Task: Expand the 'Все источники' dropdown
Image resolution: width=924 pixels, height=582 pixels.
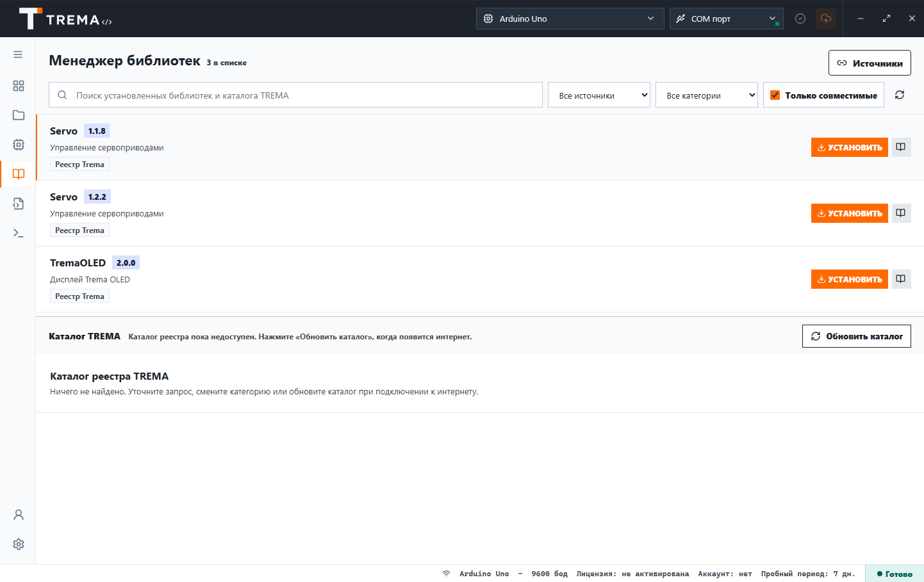Action: (x=599, y=95)
